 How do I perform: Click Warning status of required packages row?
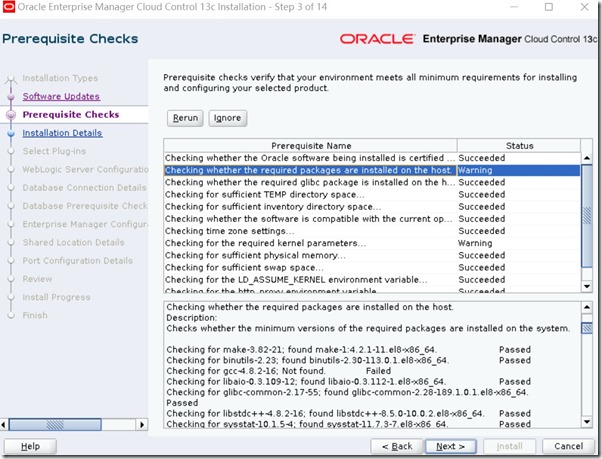[475, 170]
